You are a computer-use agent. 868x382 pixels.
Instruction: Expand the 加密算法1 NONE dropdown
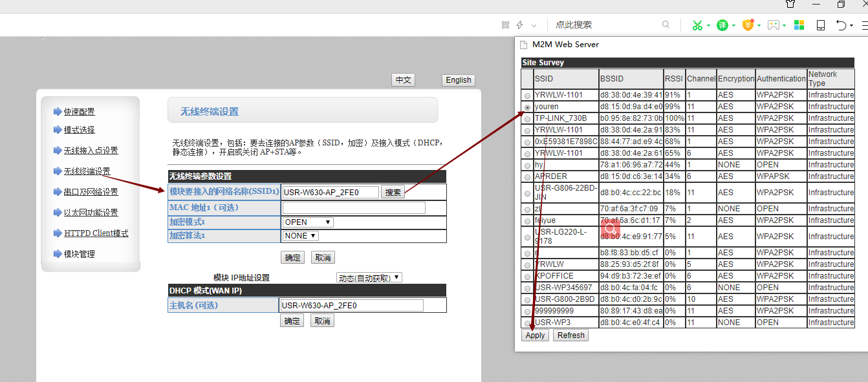301,236
